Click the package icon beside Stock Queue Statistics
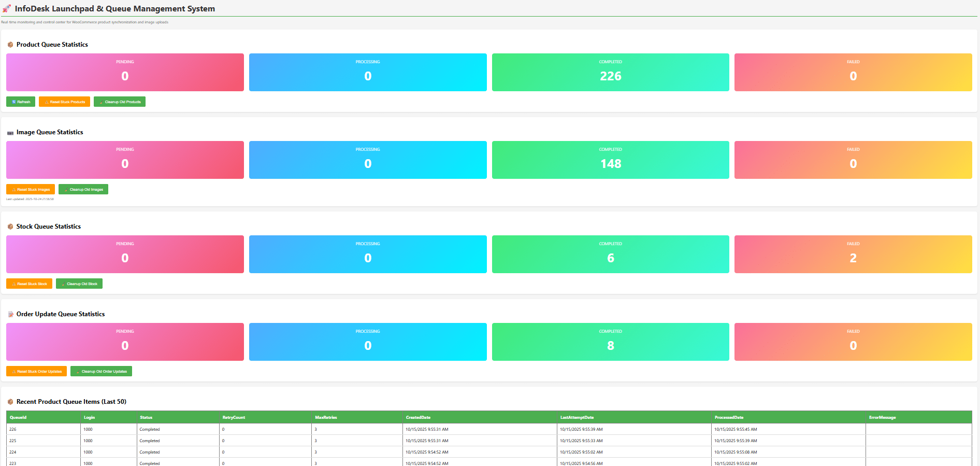 (x=10, y=227)
